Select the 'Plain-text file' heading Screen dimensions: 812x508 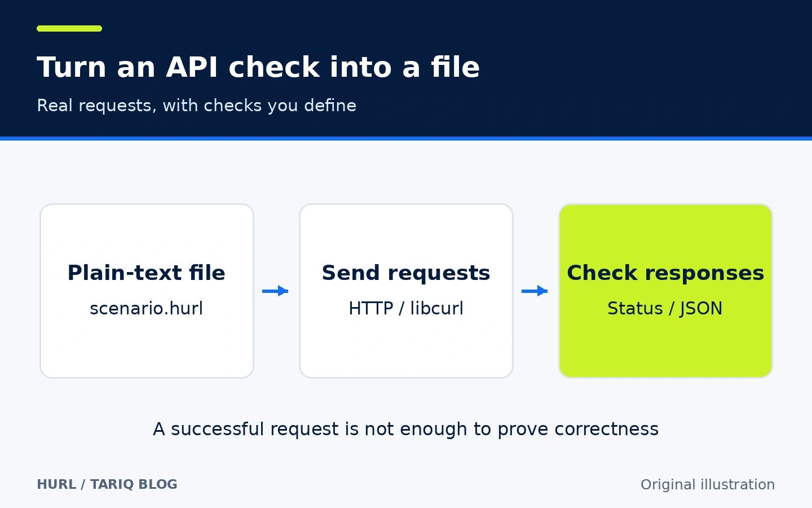coord(147,273)
